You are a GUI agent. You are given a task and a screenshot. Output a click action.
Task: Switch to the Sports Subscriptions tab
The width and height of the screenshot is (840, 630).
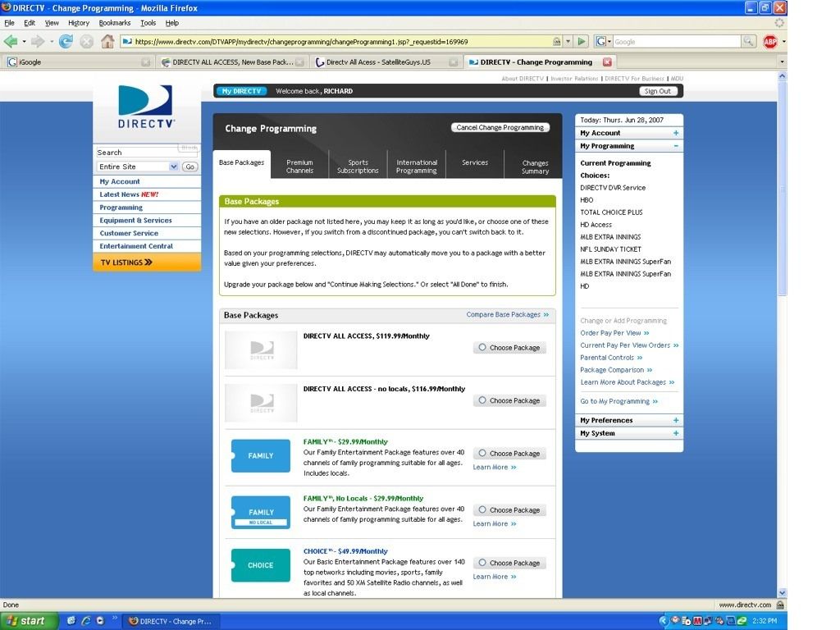[x=358, y=167]
